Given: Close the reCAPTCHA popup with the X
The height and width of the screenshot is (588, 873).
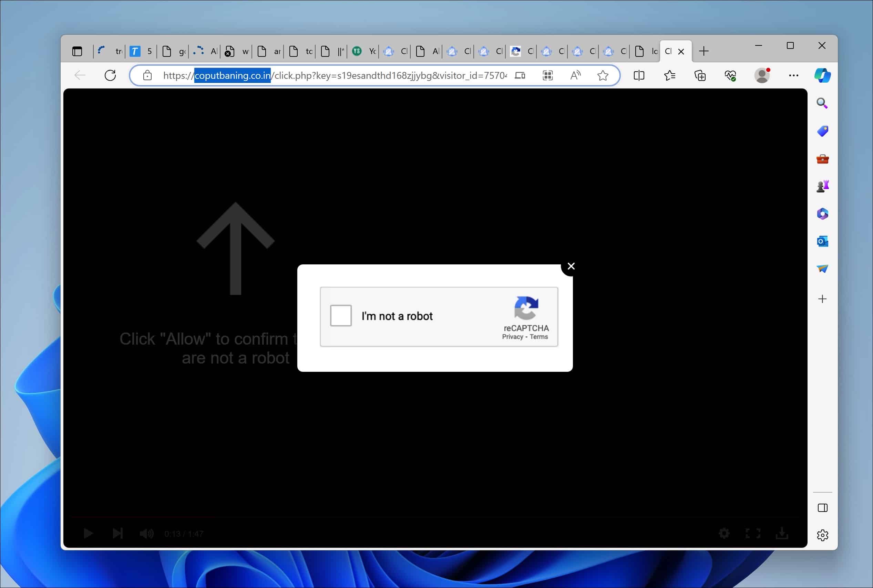Looking at the screenshot, I should [571, 266].
